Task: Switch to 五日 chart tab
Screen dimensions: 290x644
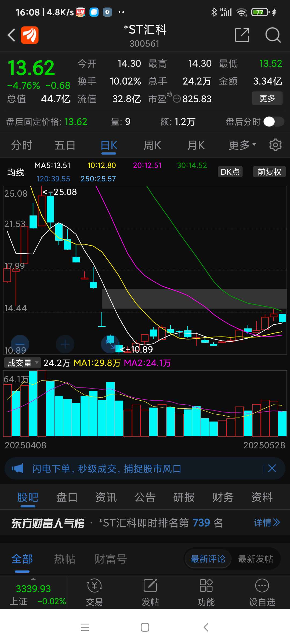Action: pyautogui.click(x=65, y=145)
